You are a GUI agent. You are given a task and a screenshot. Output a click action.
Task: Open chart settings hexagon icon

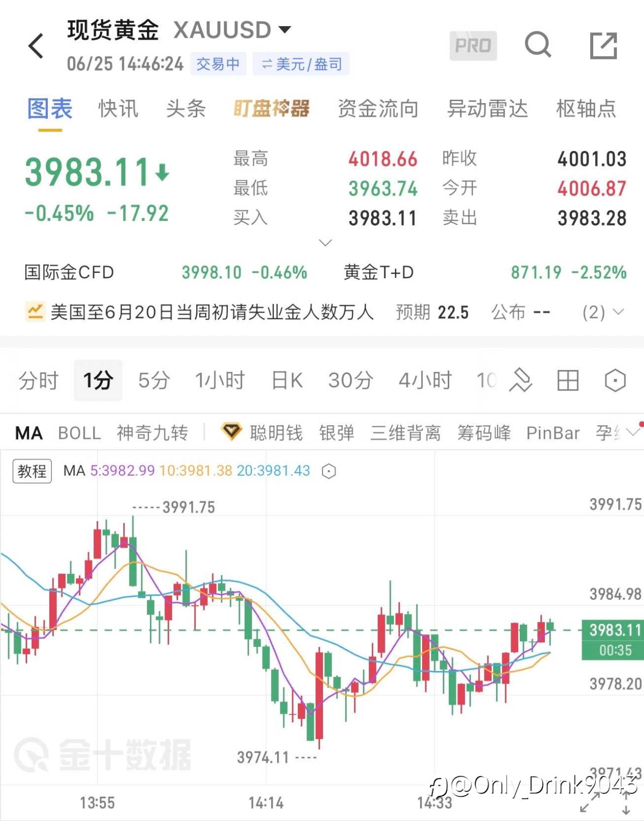tap(615, 380)
